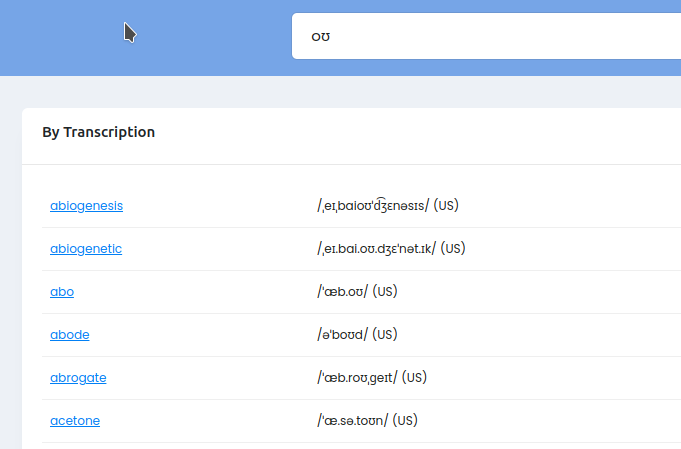The image size is (681, 449).
Task: Click the IPA transcription for abiogenesis
Action: click(x=373, y=206)
